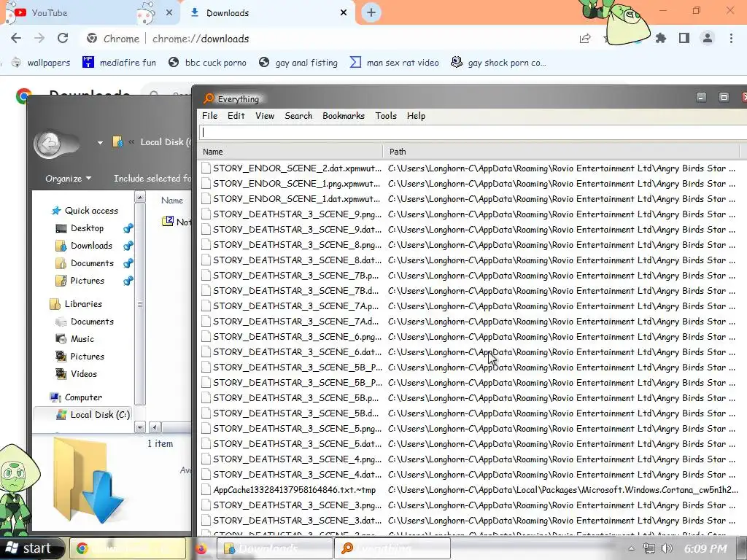Image resolution: width=747 pixels, height=560 pixels.
Task: Select Desktop in Explorer navigation pane
Action: (x=80, y=228)
